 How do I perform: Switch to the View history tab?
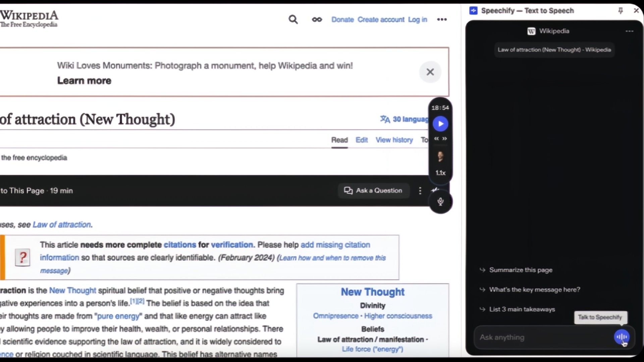(x=394, y=140)
